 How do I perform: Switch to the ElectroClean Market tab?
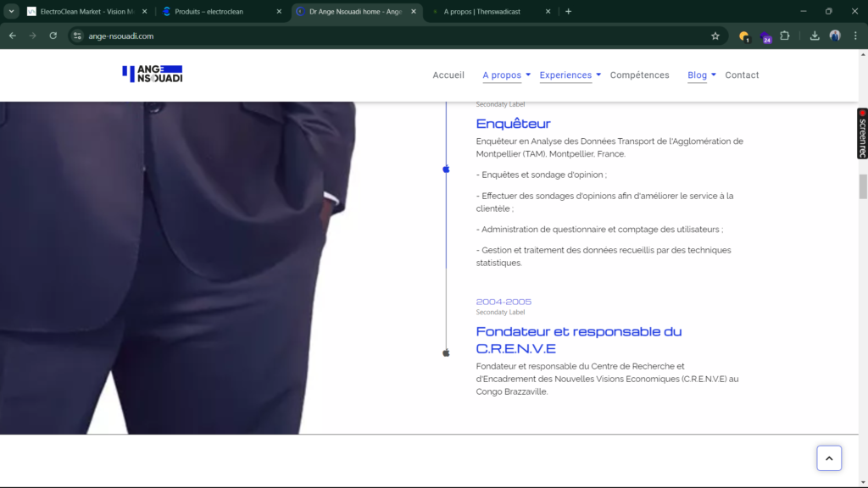tap(87, 12)
